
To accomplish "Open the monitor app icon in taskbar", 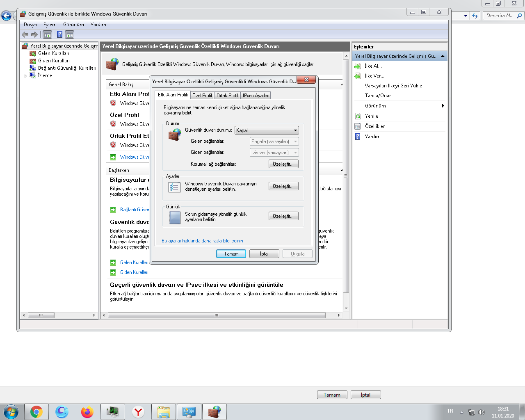I will click(113, 412).
